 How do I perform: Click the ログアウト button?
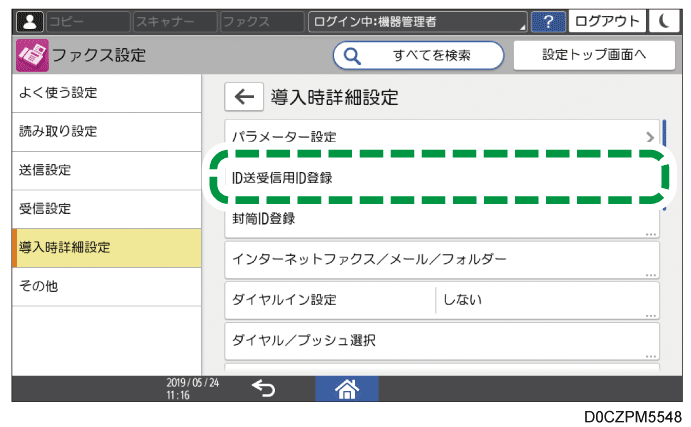tap(607, 21)
